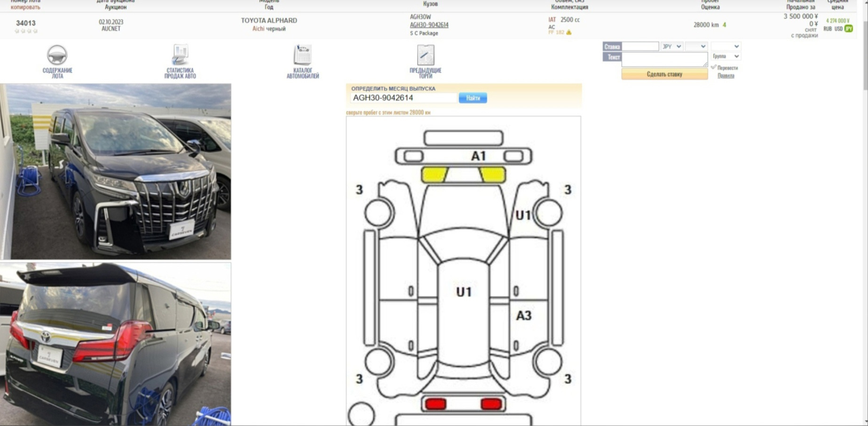Switch price currency to USD
This screenshot has width=868, height=426.
tap(838, 29)
